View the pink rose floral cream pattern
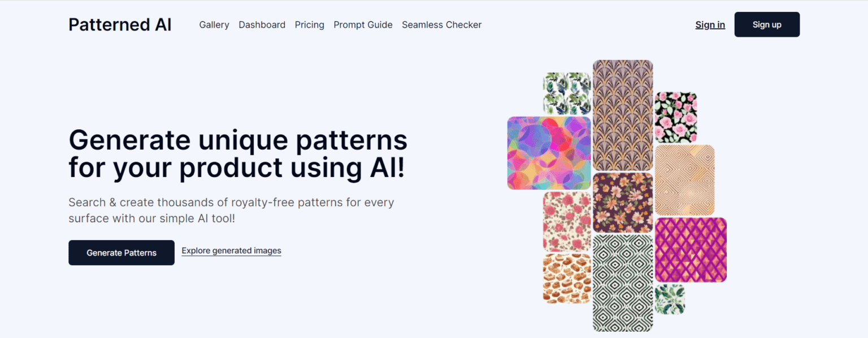This screenshot has height=338, width=868. (567, 220)
